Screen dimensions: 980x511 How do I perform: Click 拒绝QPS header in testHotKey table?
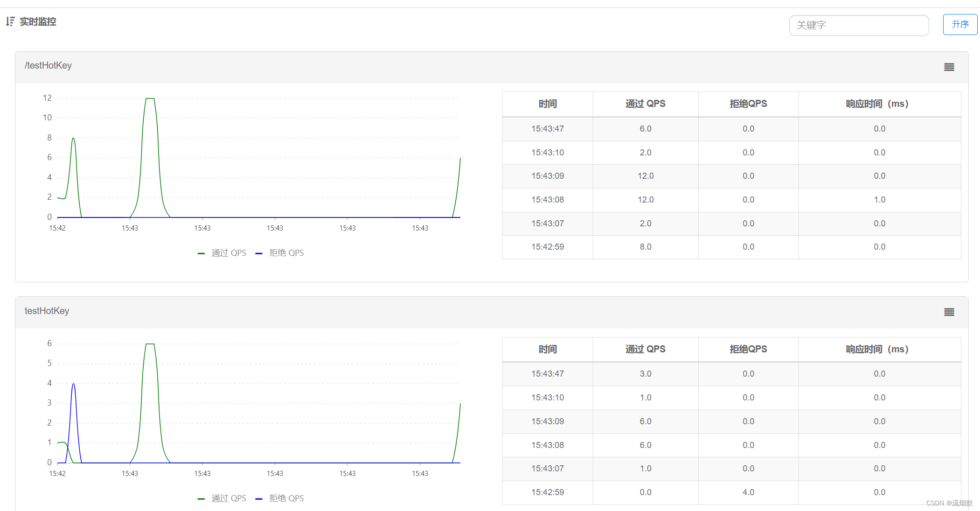748,350
